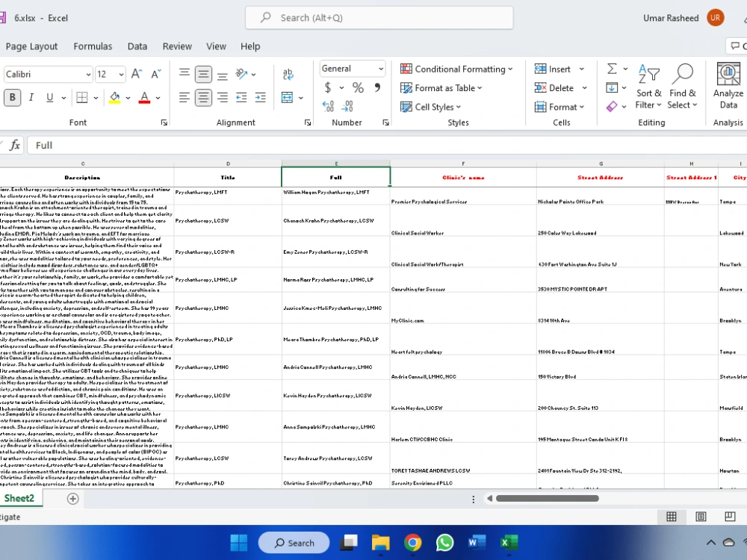Open font color dropdown arrow
The height and width of the screenshot is (560, 747).
(x=158, y=98)
